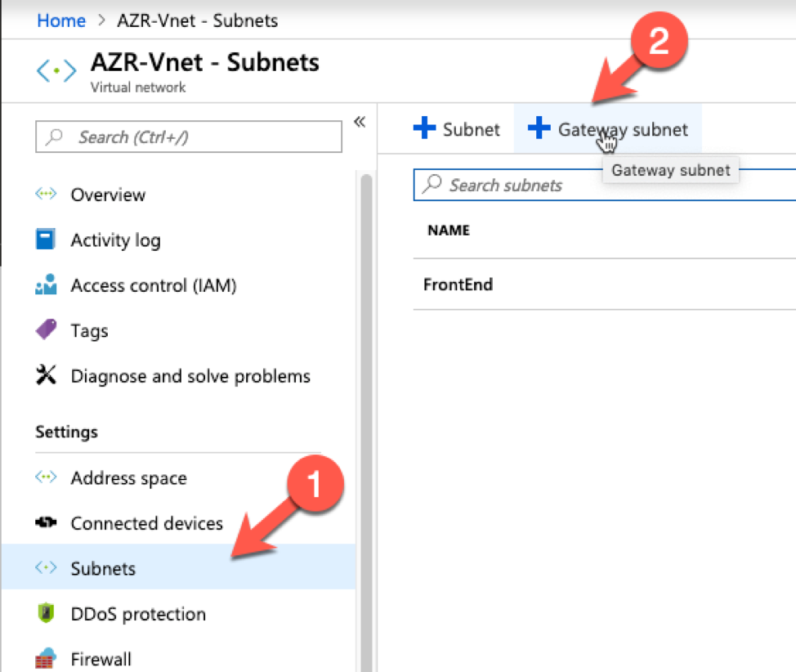Viewport: 796px width, 672px height.
Task: Open Address space settings
Action: point(128,478)
